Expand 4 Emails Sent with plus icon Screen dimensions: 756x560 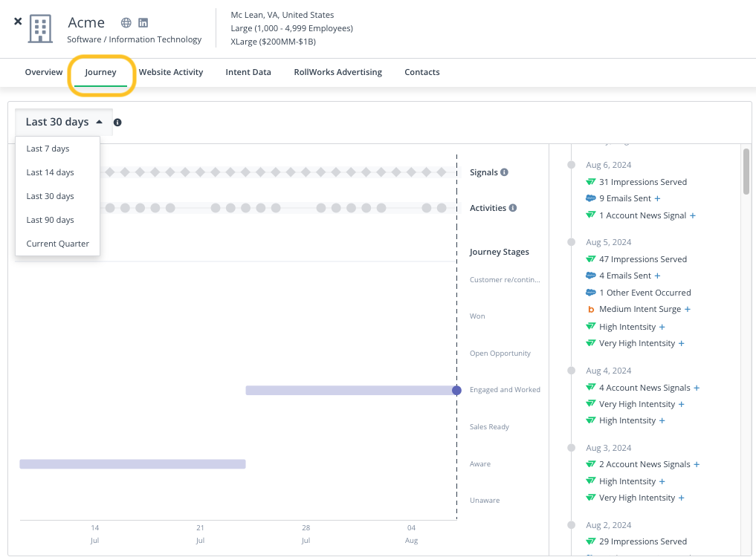[658, 276]
